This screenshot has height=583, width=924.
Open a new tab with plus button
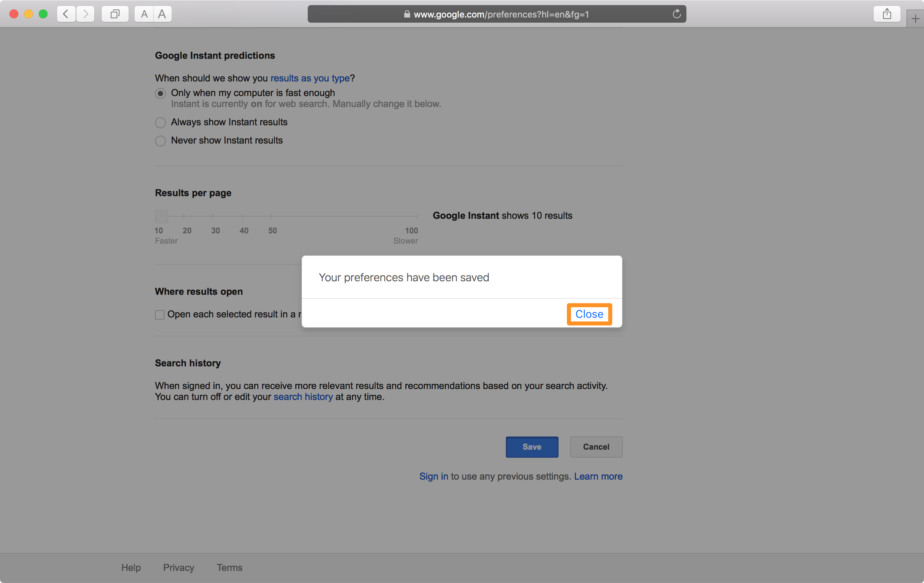click(915, 19)
